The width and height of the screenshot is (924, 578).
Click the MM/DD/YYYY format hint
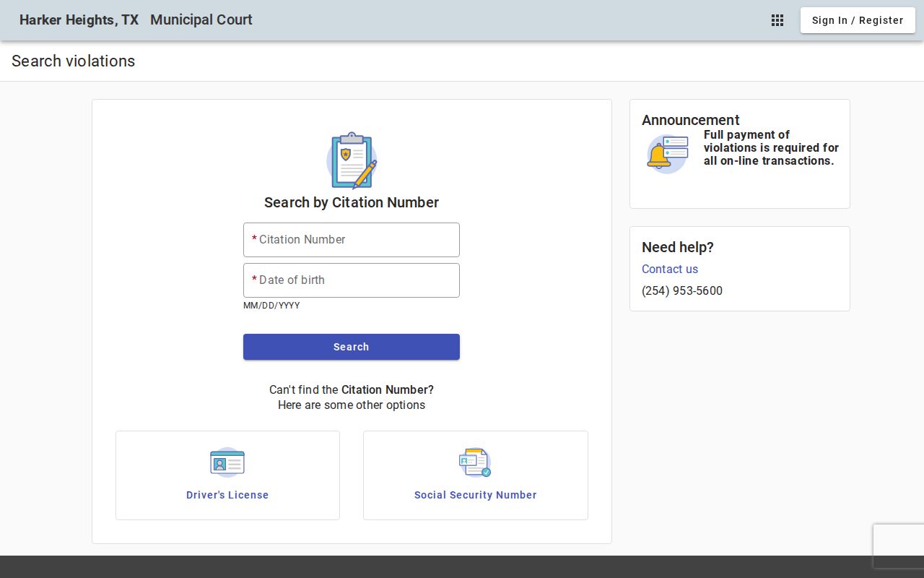tap(271, 306)
